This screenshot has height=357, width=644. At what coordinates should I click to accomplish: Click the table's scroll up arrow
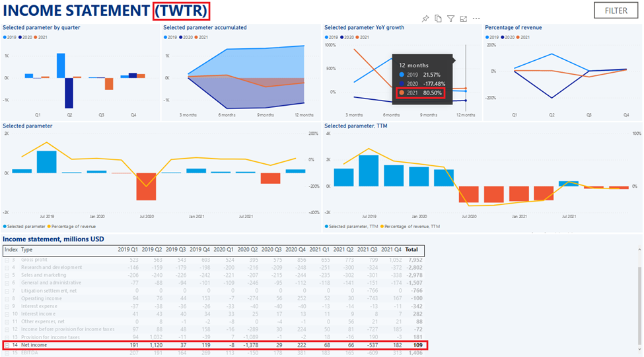point(639,249)
